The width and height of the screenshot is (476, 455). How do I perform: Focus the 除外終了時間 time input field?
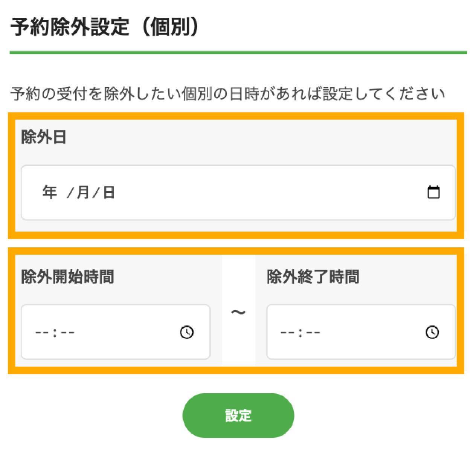[361, 332]
